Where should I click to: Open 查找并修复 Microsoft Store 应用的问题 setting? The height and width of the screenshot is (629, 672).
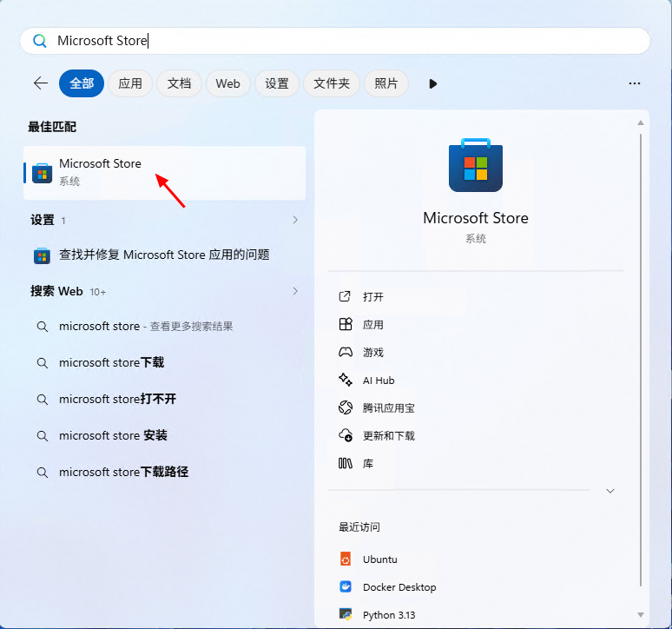165,255
